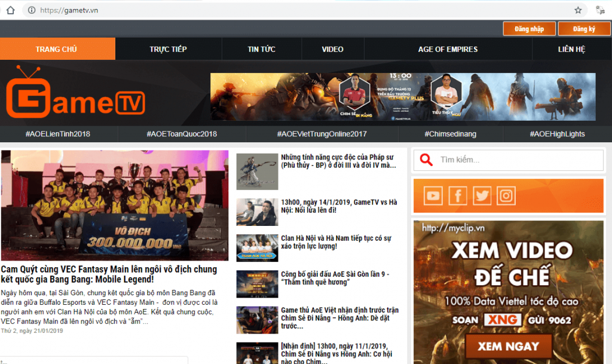Screen dimensions: 612x364
Task: Open hashtag #AOEHighLights
Action: [x=558, y=134]
